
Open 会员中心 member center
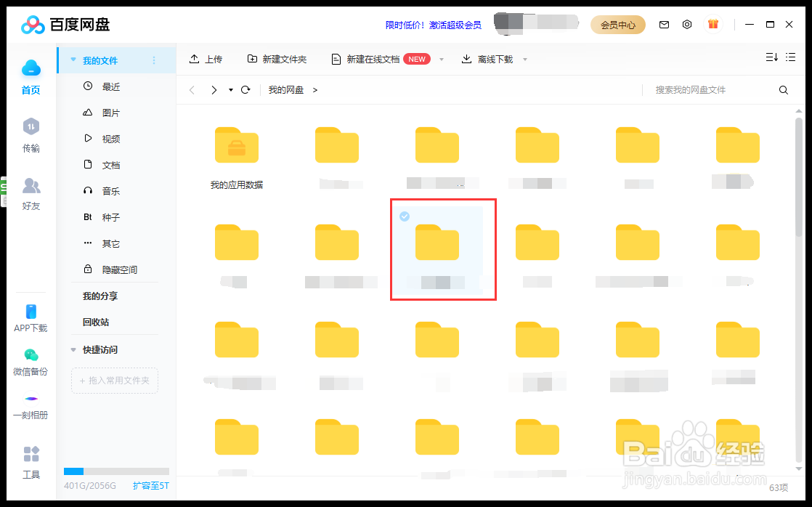(618, 25)
